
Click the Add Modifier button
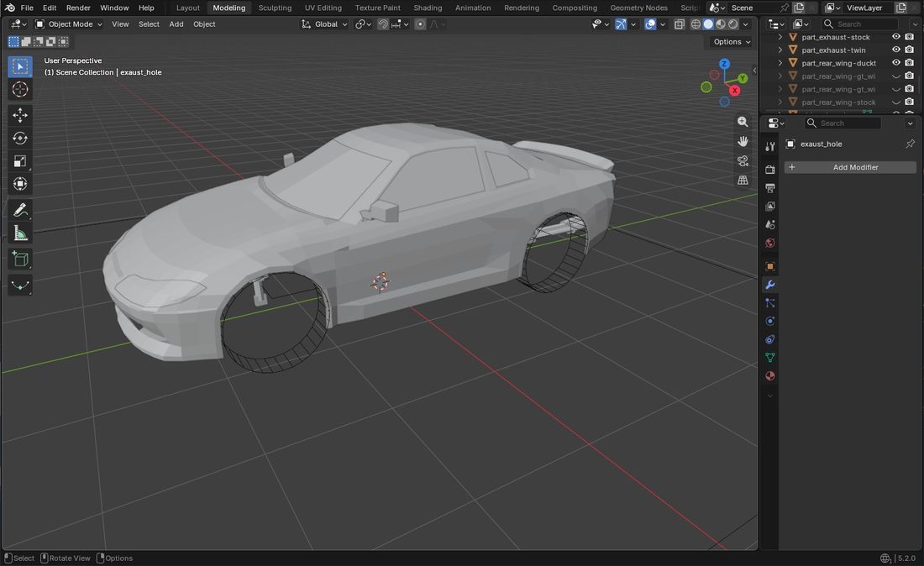[x=850, y=167]
